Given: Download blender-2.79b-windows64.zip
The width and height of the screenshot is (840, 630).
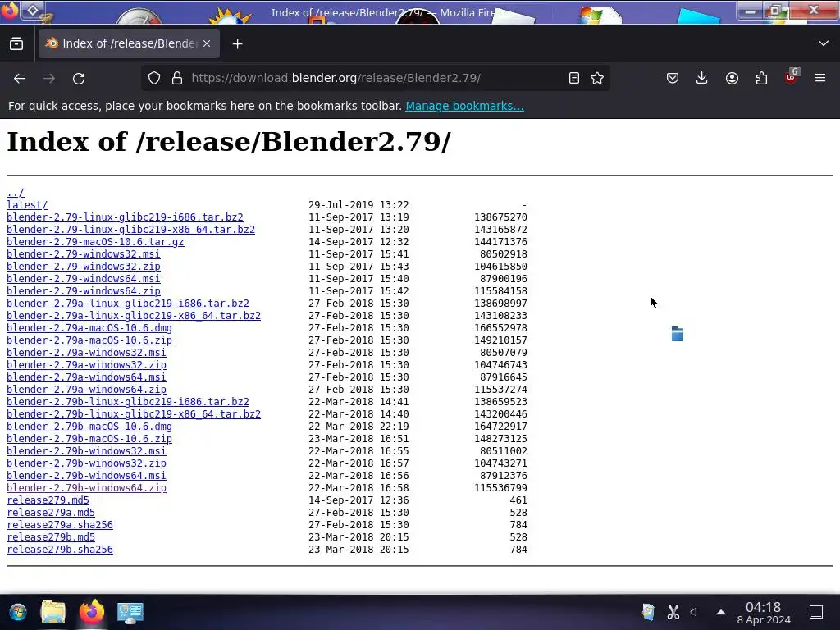Looking at the screenshot, I should (x=86, y=489).
